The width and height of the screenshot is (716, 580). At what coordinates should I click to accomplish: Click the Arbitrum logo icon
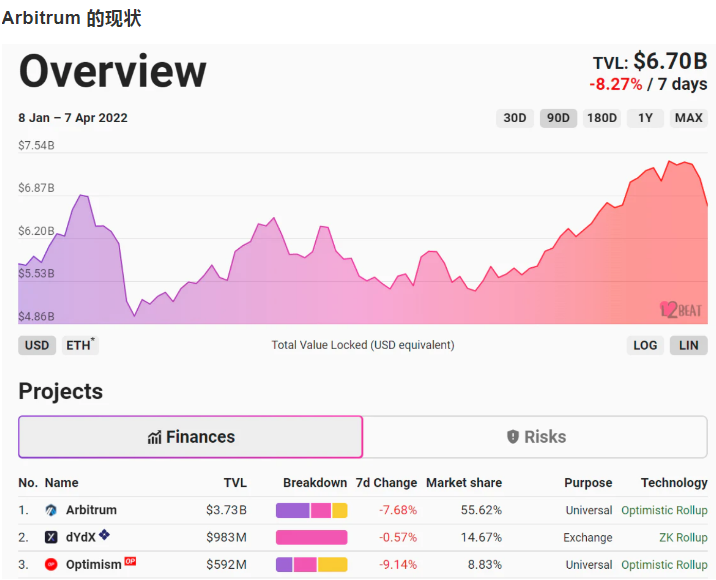[51, 510]
